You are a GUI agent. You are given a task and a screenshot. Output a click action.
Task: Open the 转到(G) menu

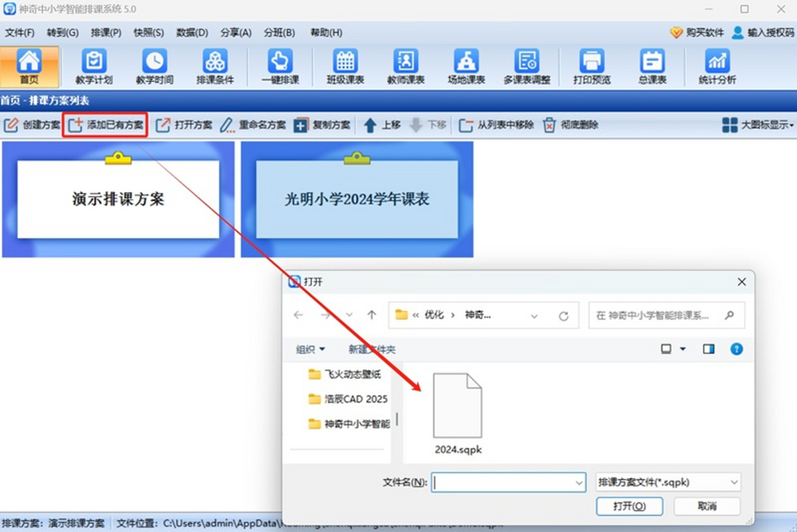click(x=62, y=33)
